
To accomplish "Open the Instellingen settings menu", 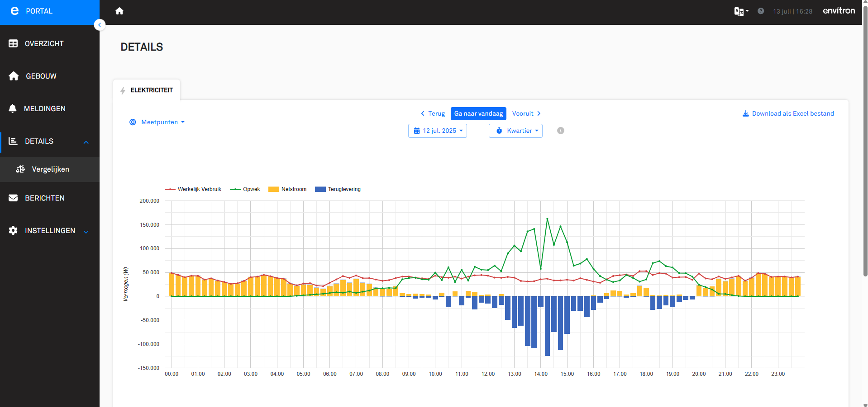I will 50,231.
